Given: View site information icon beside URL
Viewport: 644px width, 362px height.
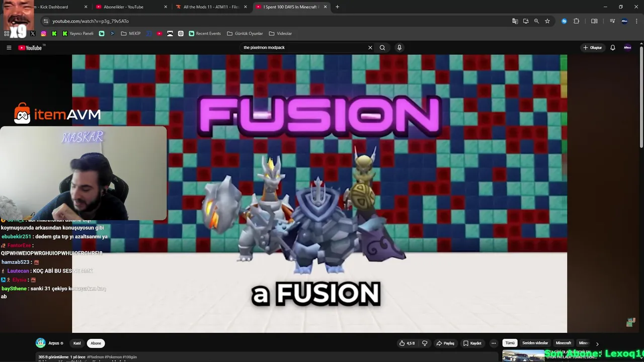Looking at the screenshot, I should pos(46,21).
